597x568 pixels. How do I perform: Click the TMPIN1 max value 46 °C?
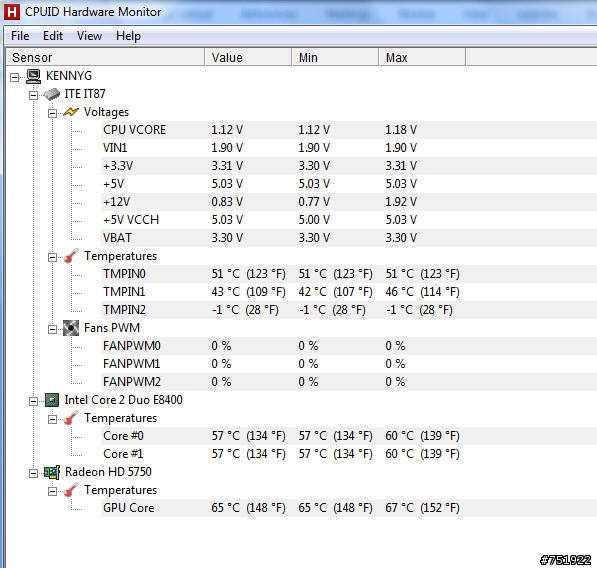tap(422, 292)
